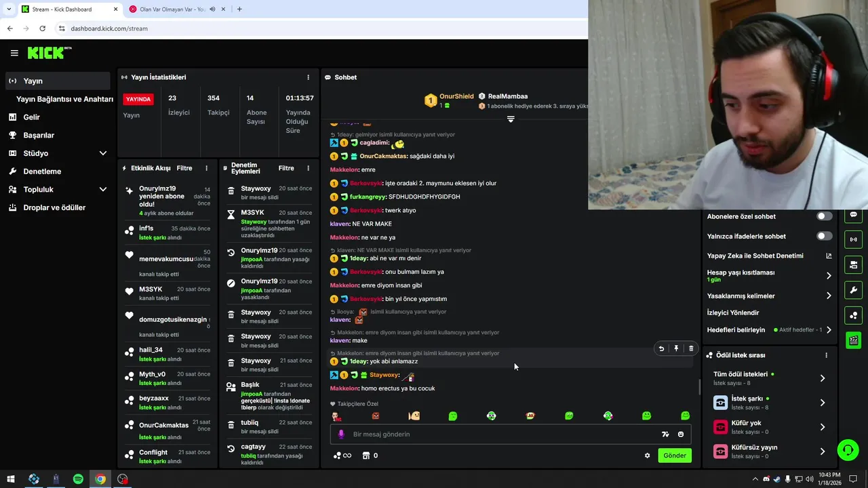868x488 pixels.
Task: Open Droplar ve ödüller
Action: pyautogui.click(x=54, y=207)
